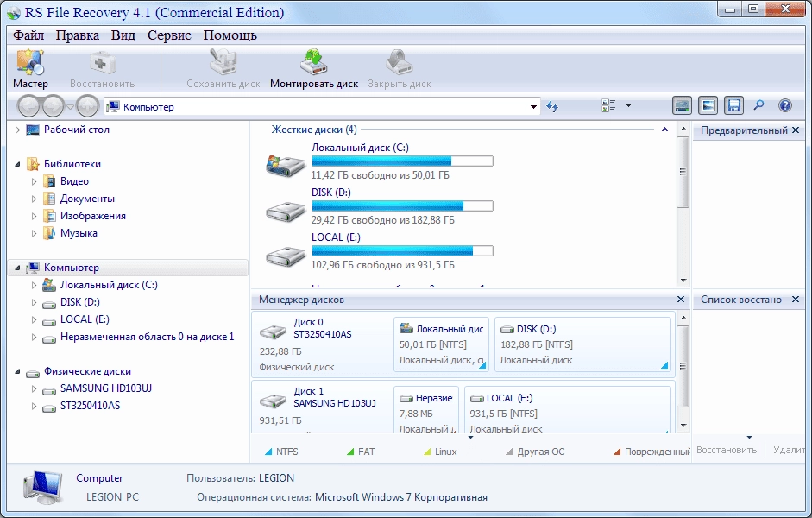Viewport: 812px width, 518px height.
Task: Collapse the Библиотеки tree node
Action: [x=17, y=164]
